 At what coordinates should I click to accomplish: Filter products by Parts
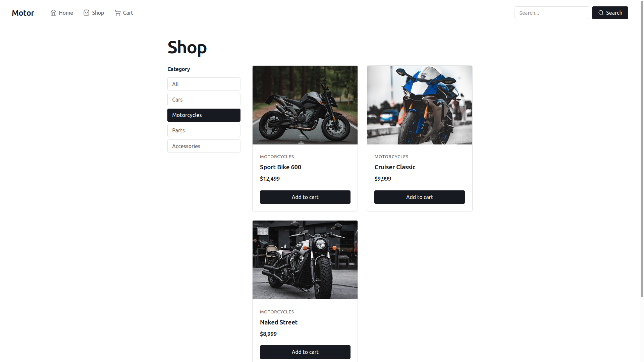[x=204, y=130]
